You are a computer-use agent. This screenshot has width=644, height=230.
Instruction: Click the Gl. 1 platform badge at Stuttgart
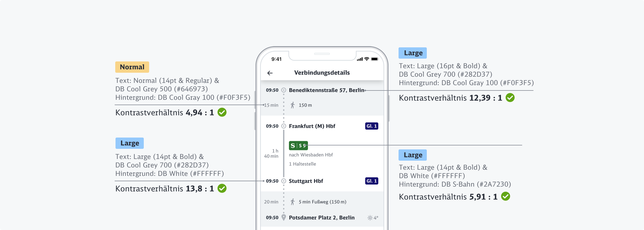tap(372, 181)
